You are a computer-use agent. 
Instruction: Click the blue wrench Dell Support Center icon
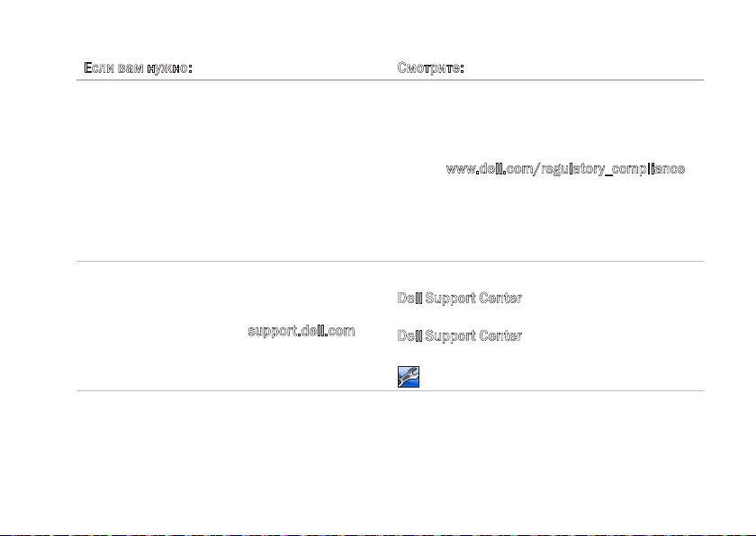coord(409,377)
